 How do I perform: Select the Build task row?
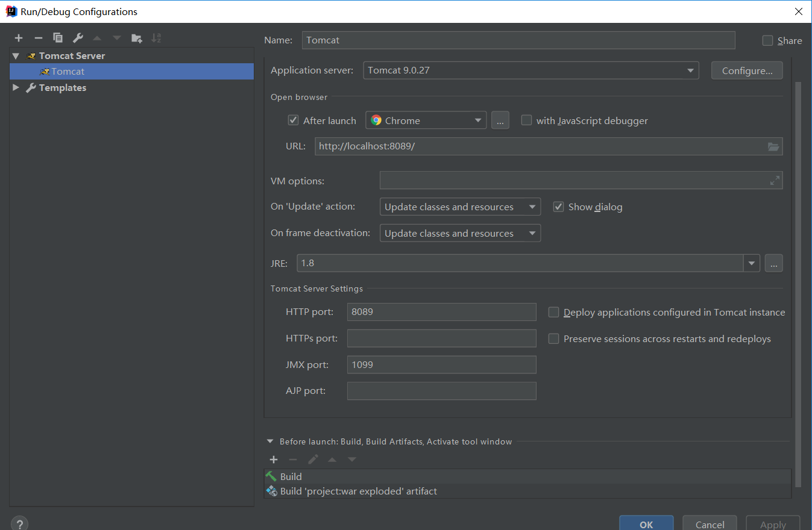[x=527, y=476]
